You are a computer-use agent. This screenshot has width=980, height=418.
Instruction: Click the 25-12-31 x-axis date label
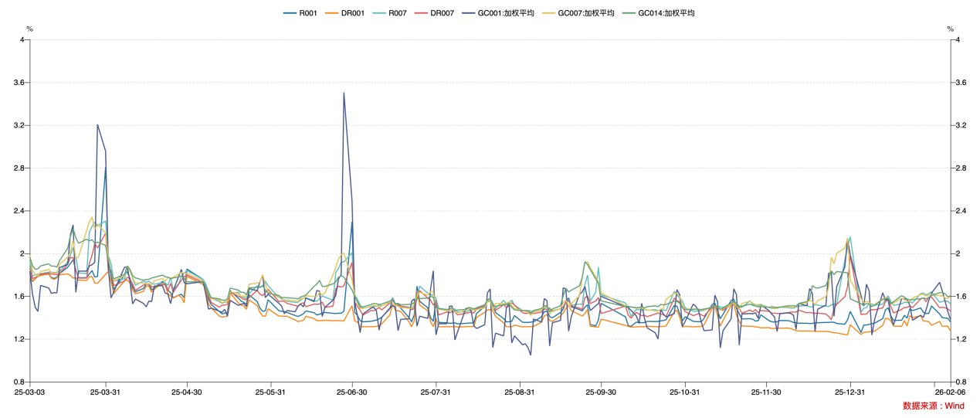pos(850,393)
